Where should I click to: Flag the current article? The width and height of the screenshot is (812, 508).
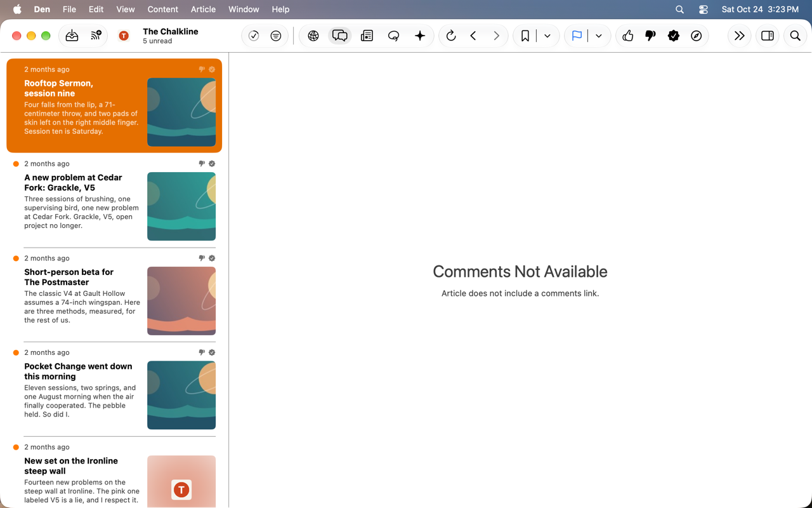pyautogui.click(x=577, y=36)
